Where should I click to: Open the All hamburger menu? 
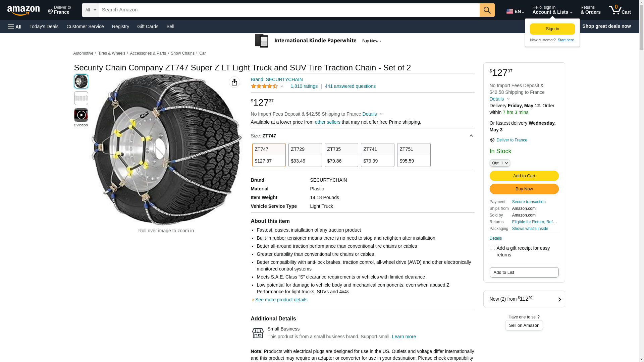click(15, 26)
